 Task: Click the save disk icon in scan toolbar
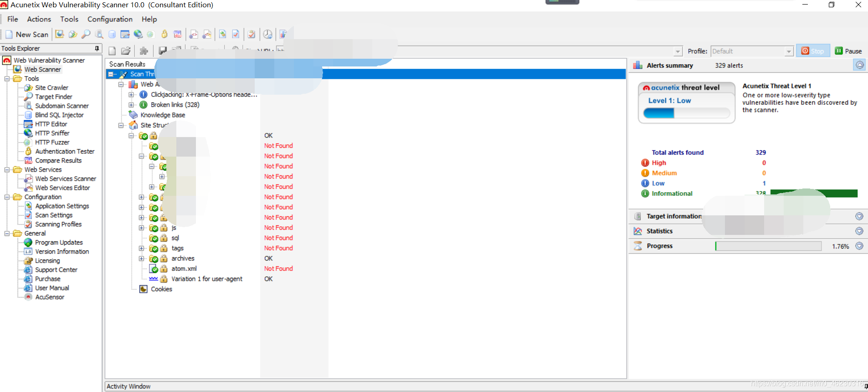point(162,51)
